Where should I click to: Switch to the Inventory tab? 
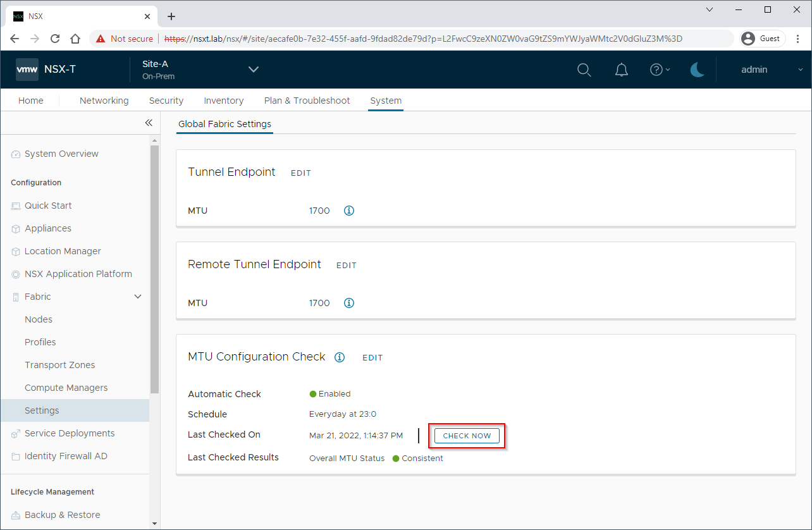click(224, 101)
